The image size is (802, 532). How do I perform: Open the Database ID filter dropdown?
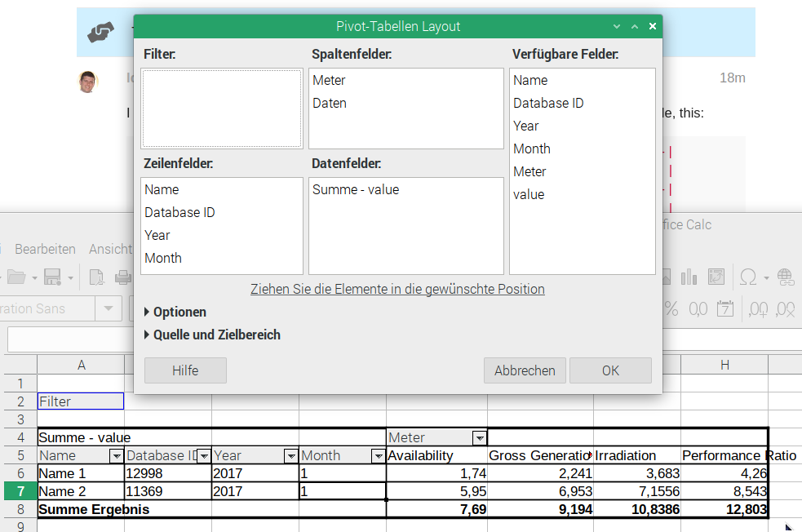(x=204, y=456)
